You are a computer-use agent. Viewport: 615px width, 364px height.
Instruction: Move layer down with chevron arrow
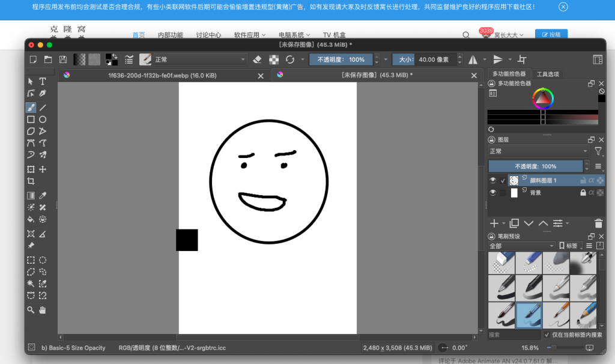[529, 223]
